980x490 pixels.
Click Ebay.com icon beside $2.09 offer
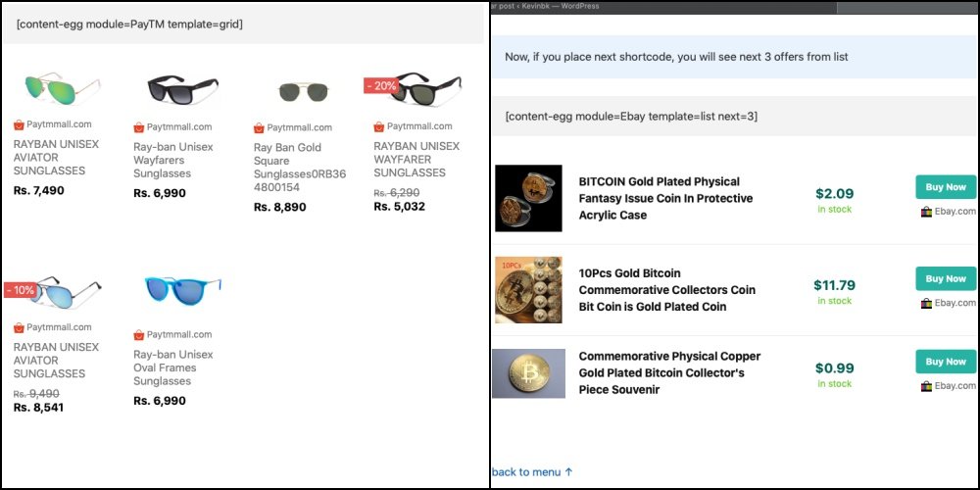[925, 211]
